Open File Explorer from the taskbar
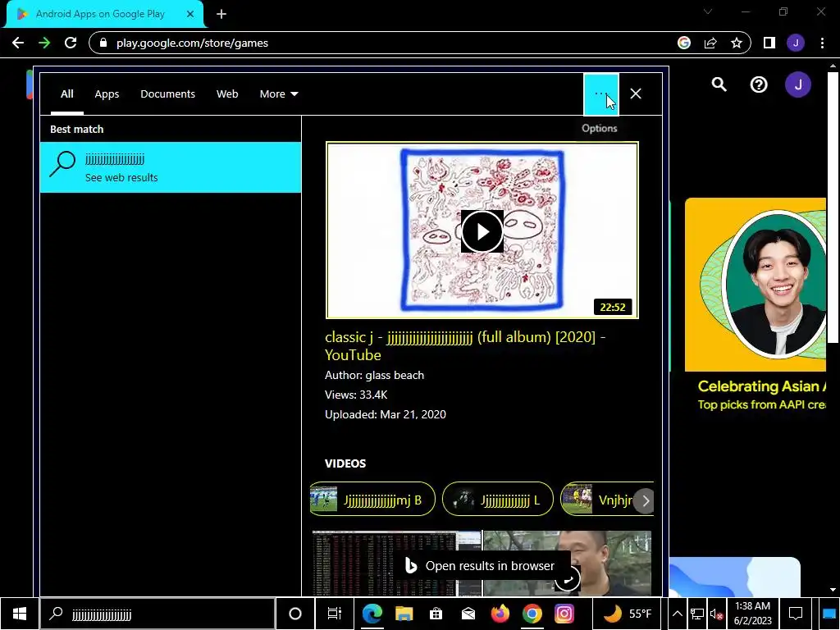Image resolution: width=840 pixels, height=630 pixels. [x=404, y=614]
